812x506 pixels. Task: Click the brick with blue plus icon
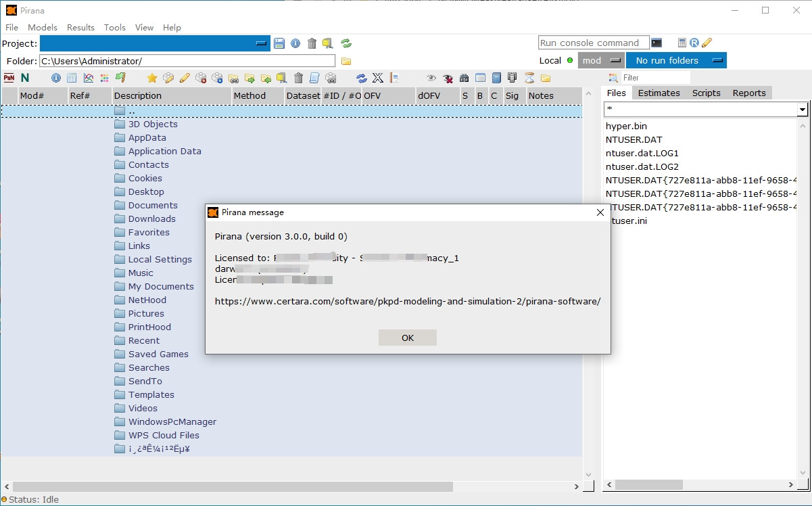(x=217, y=78)
